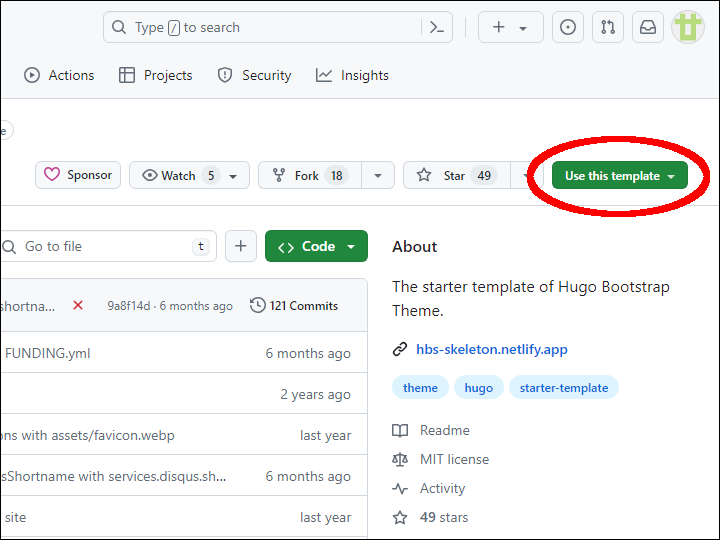Image resolution: width=720 pixels, height=540 pixels.
Task: Open the 49 stars link
Action: [430, 518]
